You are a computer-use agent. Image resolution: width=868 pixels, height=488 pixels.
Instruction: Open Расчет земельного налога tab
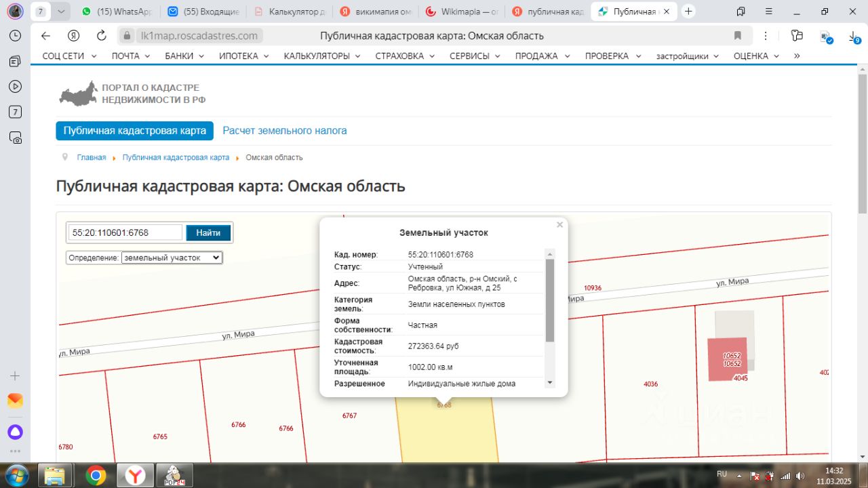285,131
